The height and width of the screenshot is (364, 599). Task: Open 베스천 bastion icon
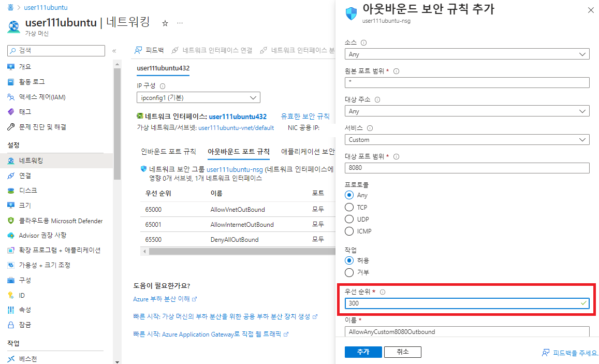[11, 359]
